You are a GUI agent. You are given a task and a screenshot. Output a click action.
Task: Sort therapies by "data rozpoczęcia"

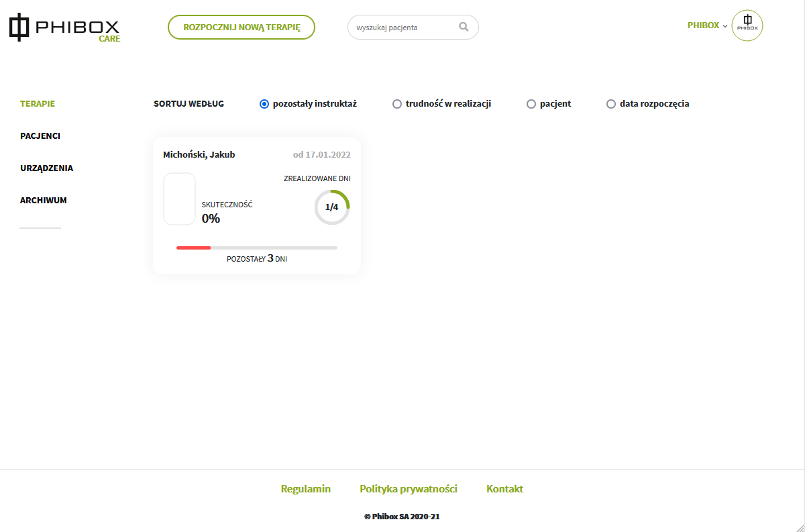(611, 104)
